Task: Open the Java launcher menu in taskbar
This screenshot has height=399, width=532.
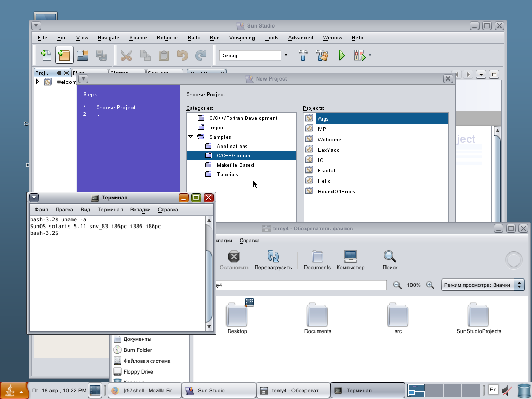Action: (14, 391)
